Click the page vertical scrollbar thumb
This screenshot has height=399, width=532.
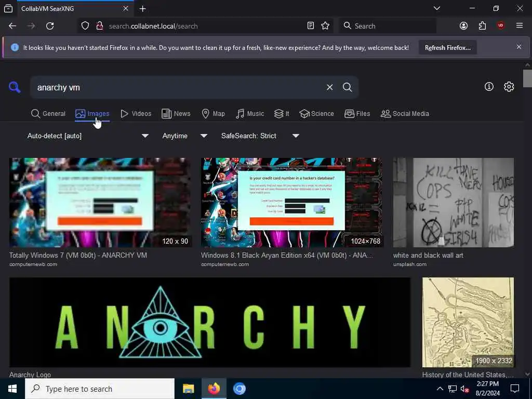coord(527,78)
